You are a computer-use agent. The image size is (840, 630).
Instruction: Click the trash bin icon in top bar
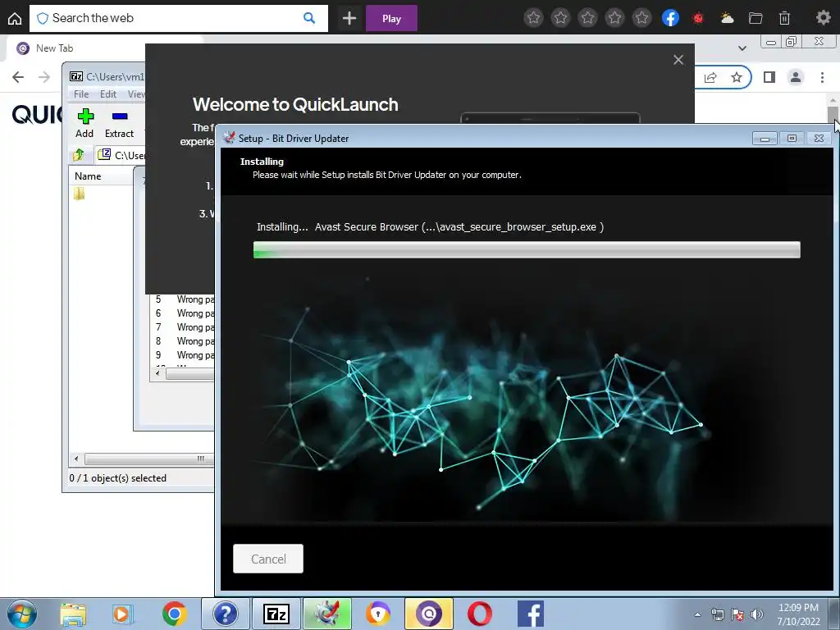coord(784,18)
